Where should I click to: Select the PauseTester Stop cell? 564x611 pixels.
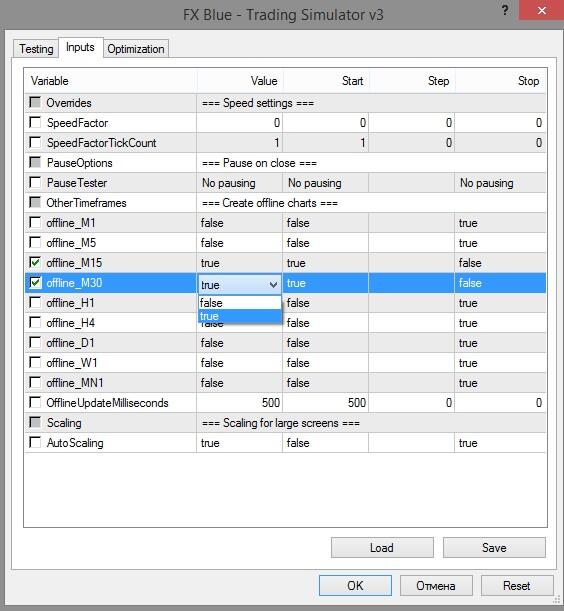click(x=500, y=183)
